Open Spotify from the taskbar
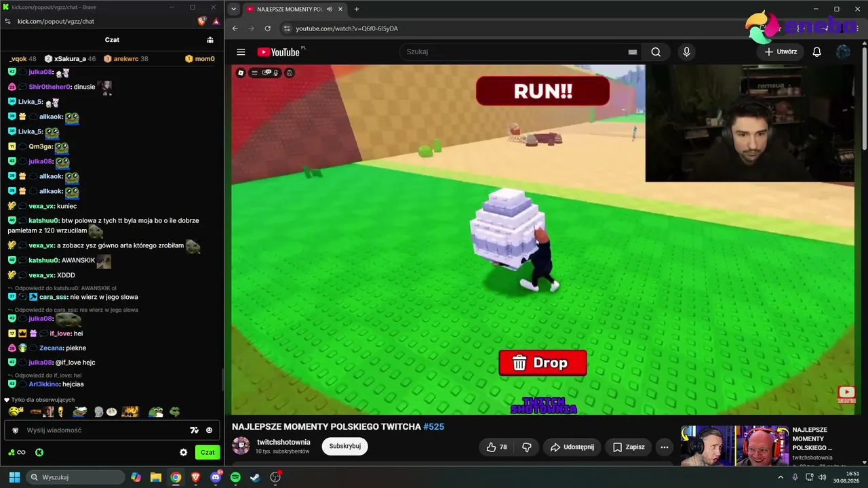Image resolution: width=868 pixels, height=488 pixels. click(x=235, y=477)
